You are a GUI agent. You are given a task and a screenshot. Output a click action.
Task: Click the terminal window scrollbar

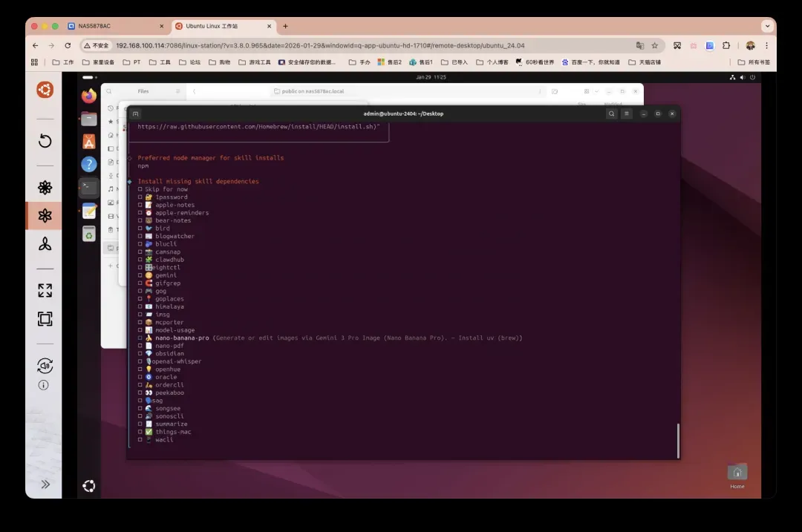tap(677, 441)
